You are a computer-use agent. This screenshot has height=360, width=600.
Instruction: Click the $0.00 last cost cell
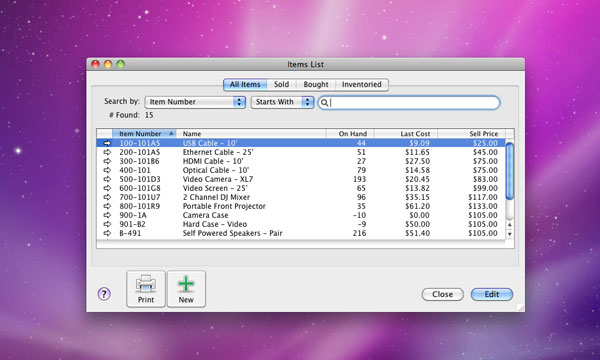pyautogui.click(x=419, y=215)
